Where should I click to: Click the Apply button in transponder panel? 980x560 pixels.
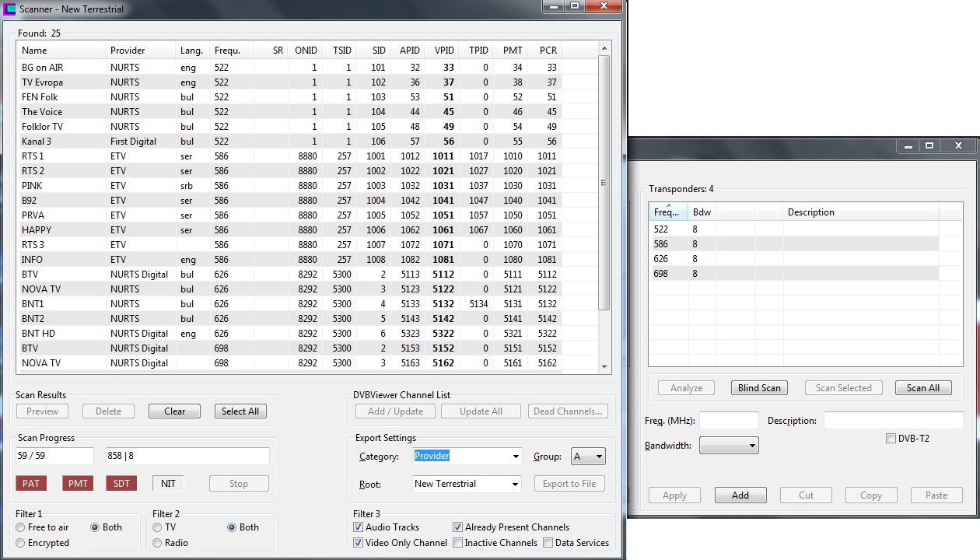point(674,495)
